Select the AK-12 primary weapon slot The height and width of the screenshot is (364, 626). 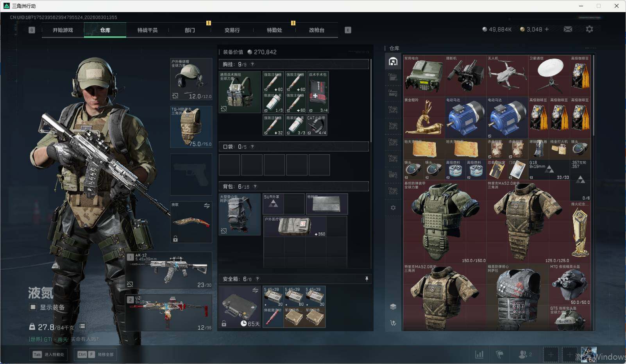169,270
